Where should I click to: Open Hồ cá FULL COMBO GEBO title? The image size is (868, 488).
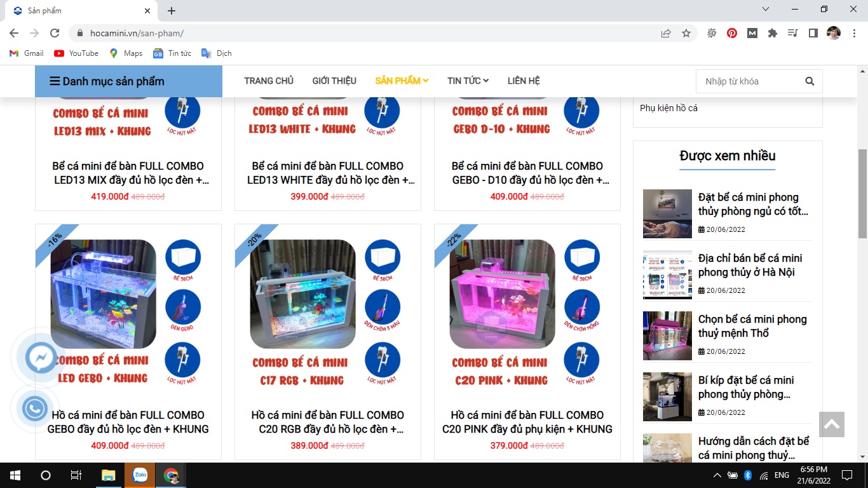point(128,422)
